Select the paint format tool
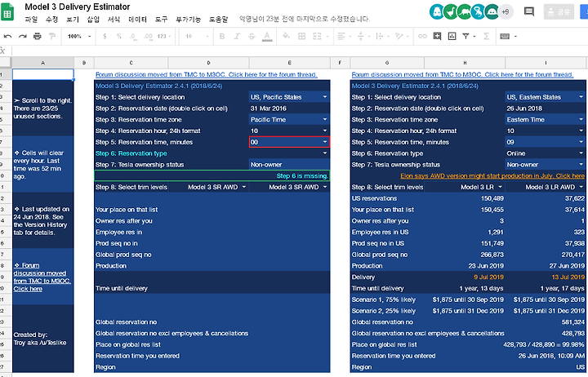Image resolution: width=588 pixels, height=377 pixels. point(52,37)
